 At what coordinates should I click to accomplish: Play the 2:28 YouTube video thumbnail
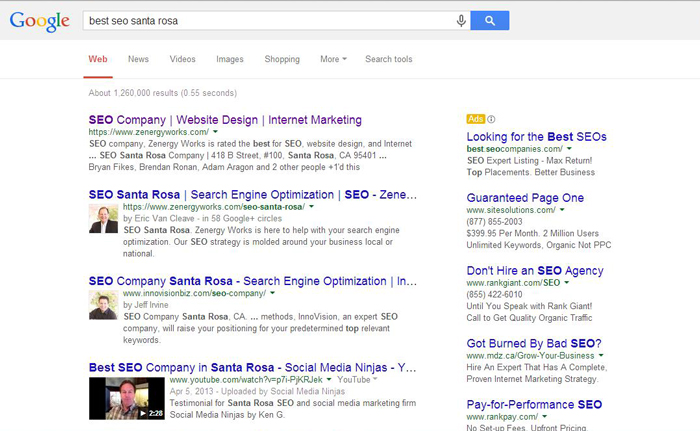click(x=127, y=398)
